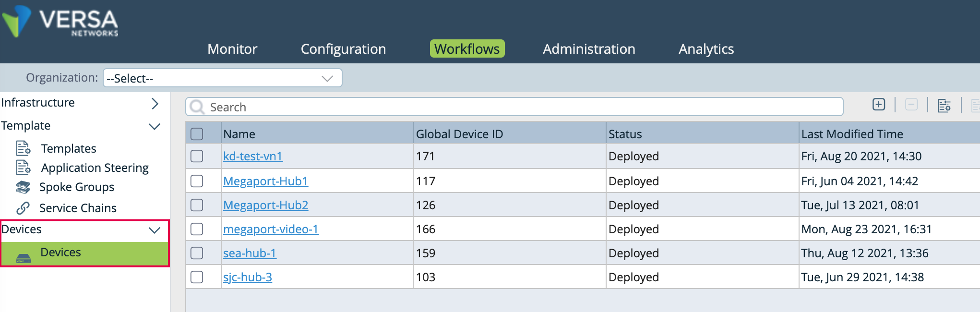The width and height of the screenshot is (980, 312).
Task: Click the Spoke Groups stack icon
Action: pyautogui.click(x=23, y=187)
